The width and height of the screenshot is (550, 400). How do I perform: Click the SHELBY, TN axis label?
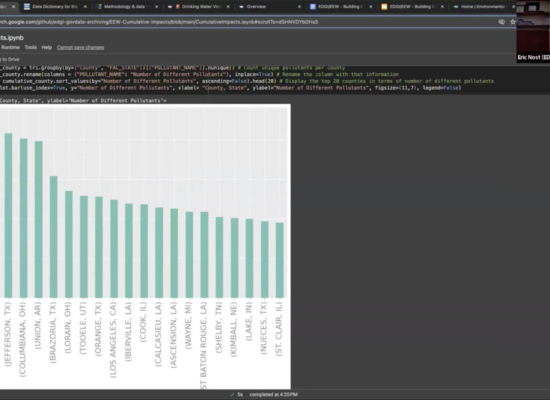(x=219, y=327)
